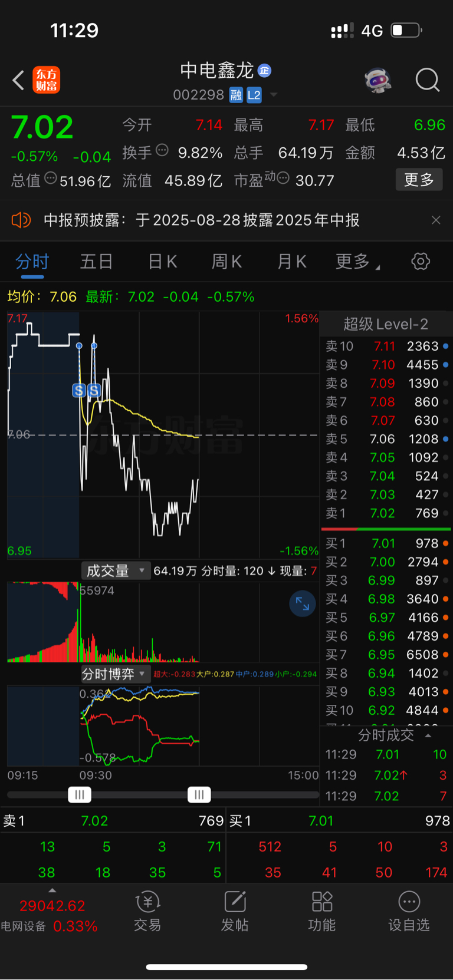This screenshot has width=453, height=980.
Task: Tap the 融 margin badge
Action: pos(236,95)
